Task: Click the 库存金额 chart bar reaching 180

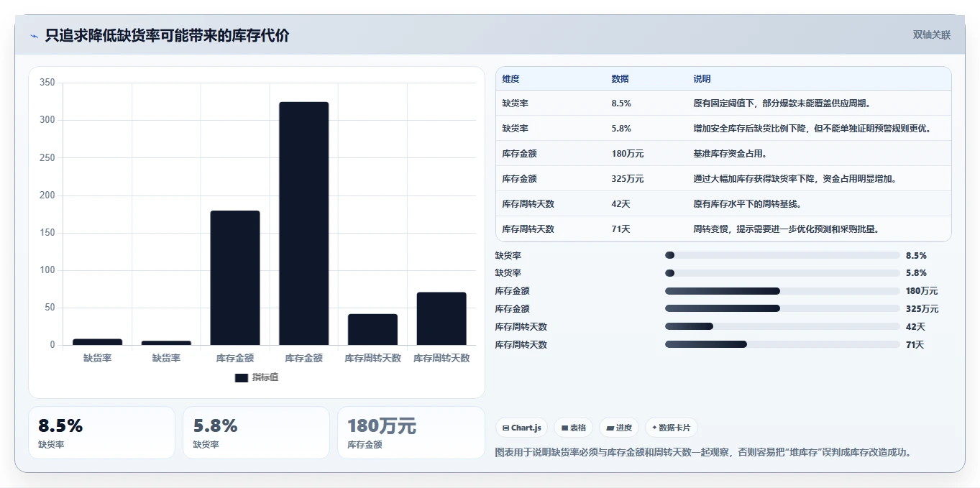Action: (x=235, y=278)
